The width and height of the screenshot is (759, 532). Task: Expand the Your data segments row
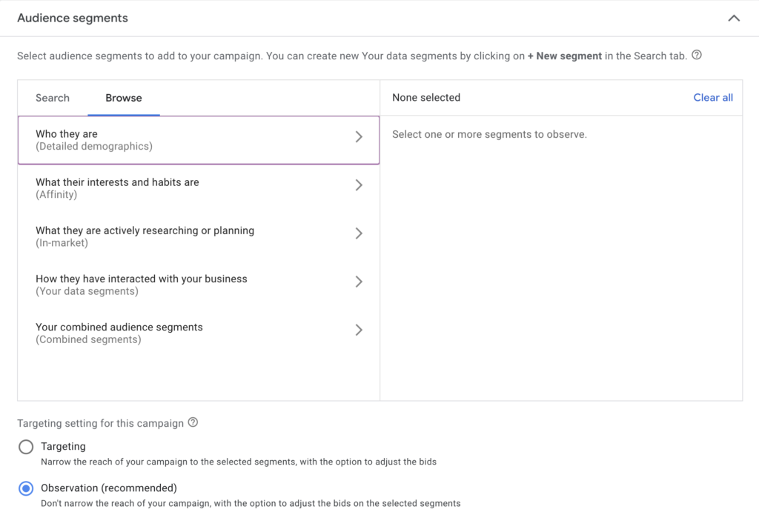pos(359,282)
